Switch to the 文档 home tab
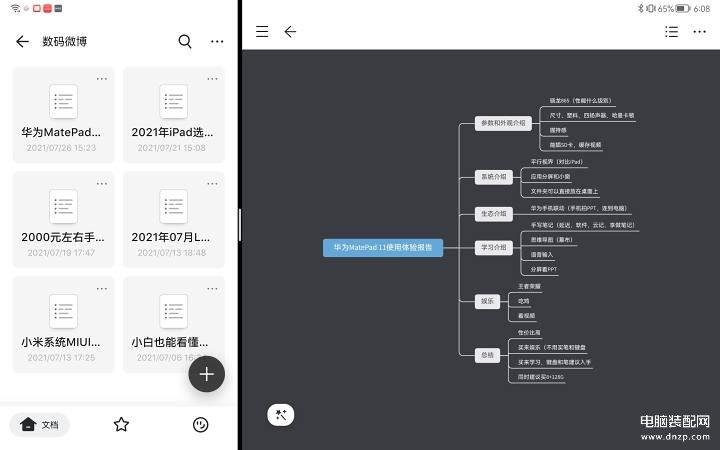Viewport: 720px width, 450px height. (39, 425)
